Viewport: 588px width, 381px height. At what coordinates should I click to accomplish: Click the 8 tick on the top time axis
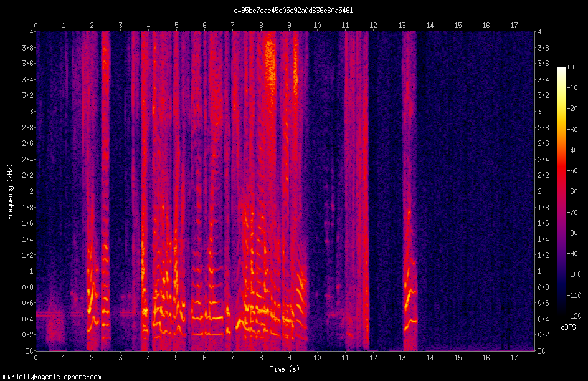tap(261, 26)
